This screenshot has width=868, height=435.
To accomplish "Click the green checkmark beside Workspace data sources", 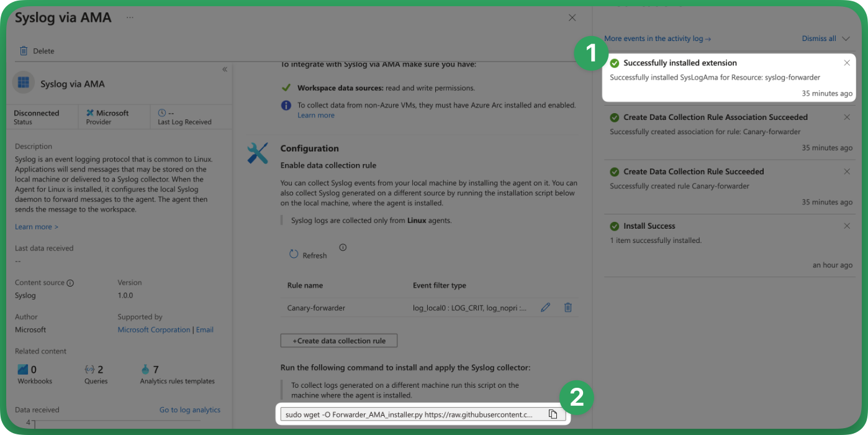I will pyautogui.click(x=286, y=88).
